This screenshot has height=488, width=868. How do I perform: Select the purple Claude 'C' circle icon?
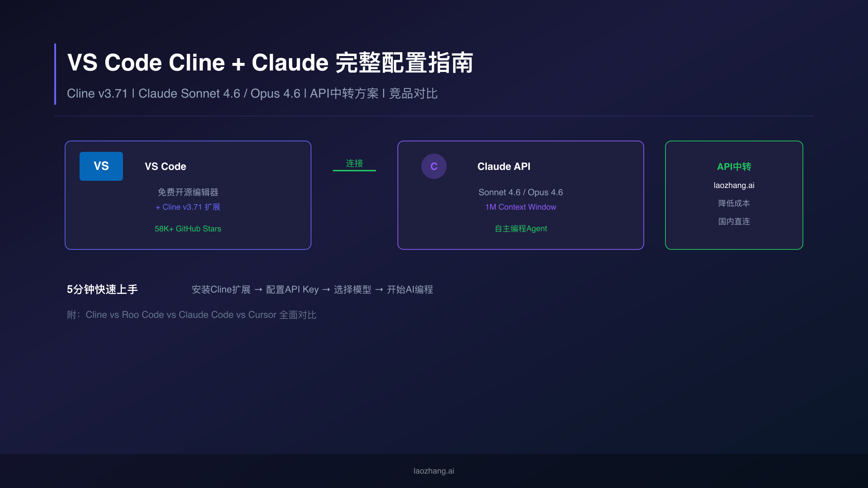tap(434, 166)
